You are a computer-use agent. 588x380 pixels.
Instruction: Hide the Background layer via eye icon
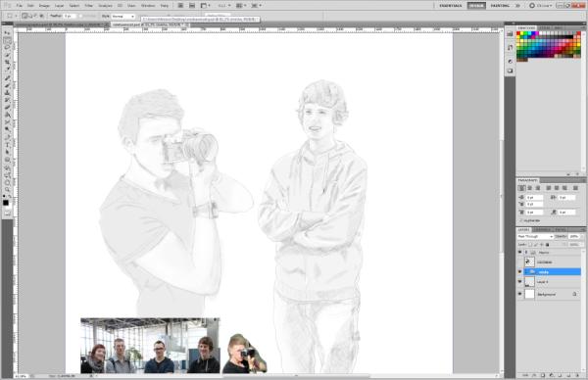tap(519, 294)
